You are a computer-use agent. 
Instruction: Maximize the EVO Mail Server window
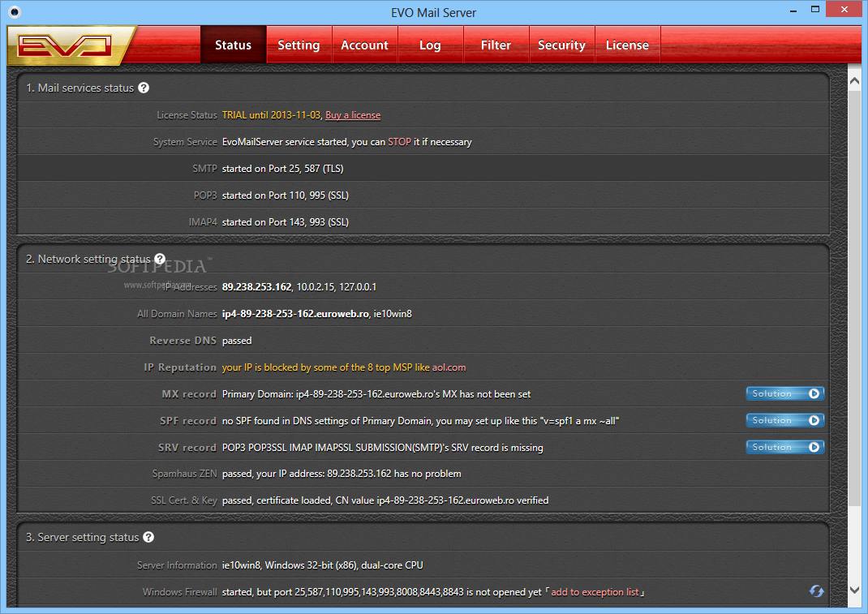click(x=814, y=10)
